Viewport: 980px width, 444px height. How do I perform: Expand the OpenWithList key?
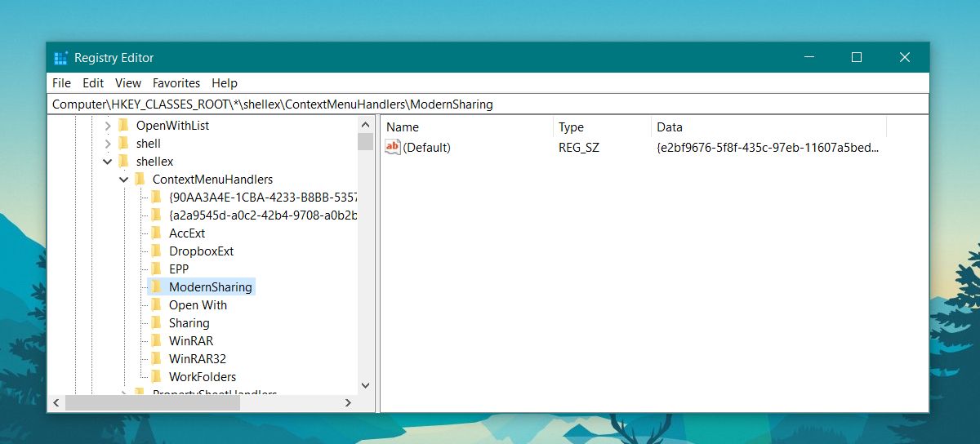tap(107, 126)
